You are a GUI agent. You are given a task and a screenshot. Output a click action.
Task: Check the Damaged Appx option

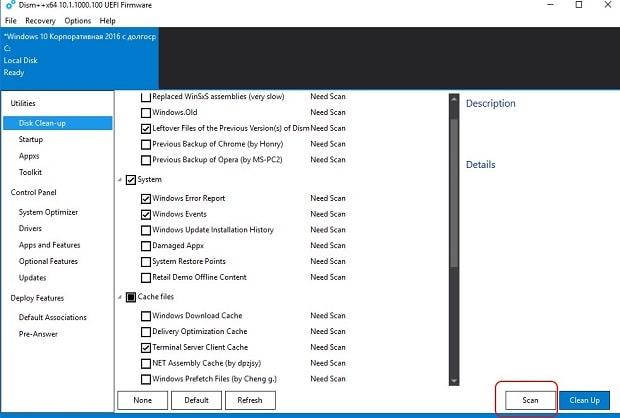click(x=146, y=246)
